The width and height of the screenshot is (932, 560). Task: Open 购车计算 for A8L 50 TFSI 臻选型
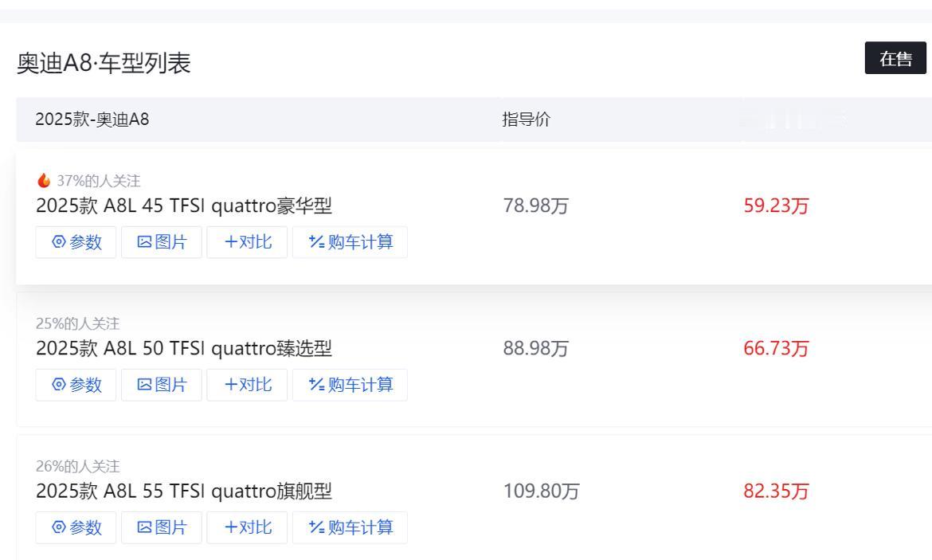point(350,385)
